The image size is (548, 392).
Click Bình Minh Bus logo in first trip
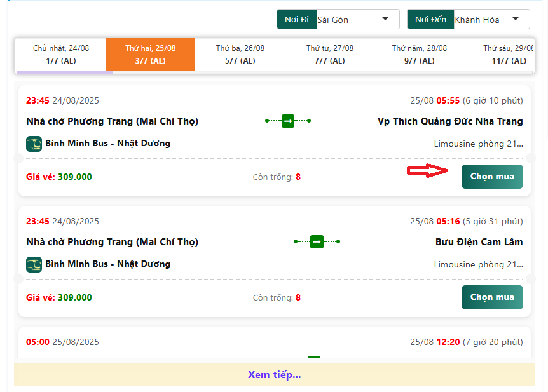[x=34, y=144]
